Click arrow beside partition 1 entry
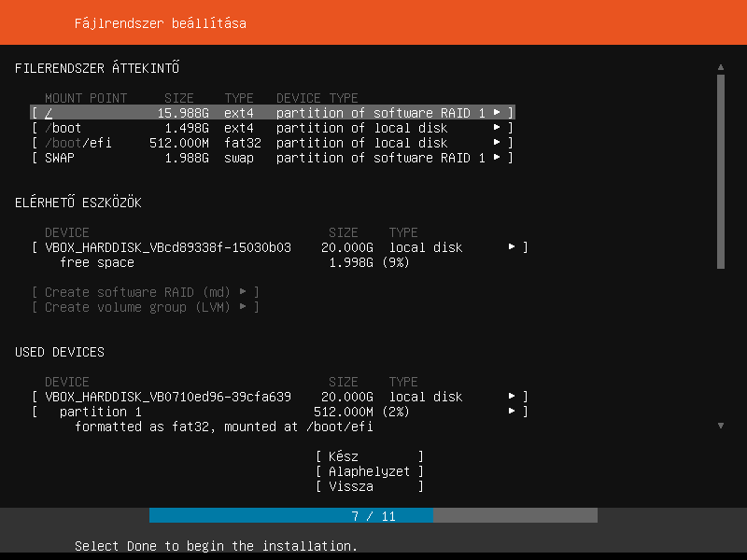The width and height of the screenshot is (747, 560). 512,412
